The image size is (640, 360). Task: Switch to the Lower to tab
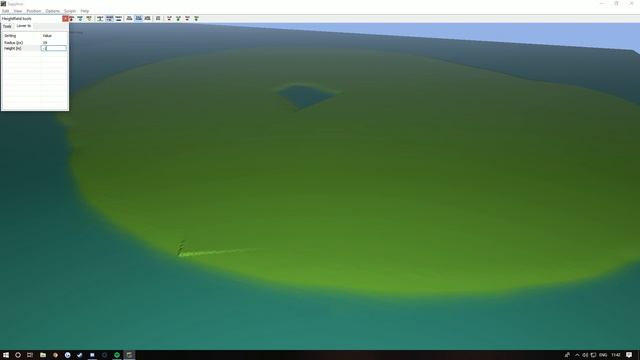[24, 26]
